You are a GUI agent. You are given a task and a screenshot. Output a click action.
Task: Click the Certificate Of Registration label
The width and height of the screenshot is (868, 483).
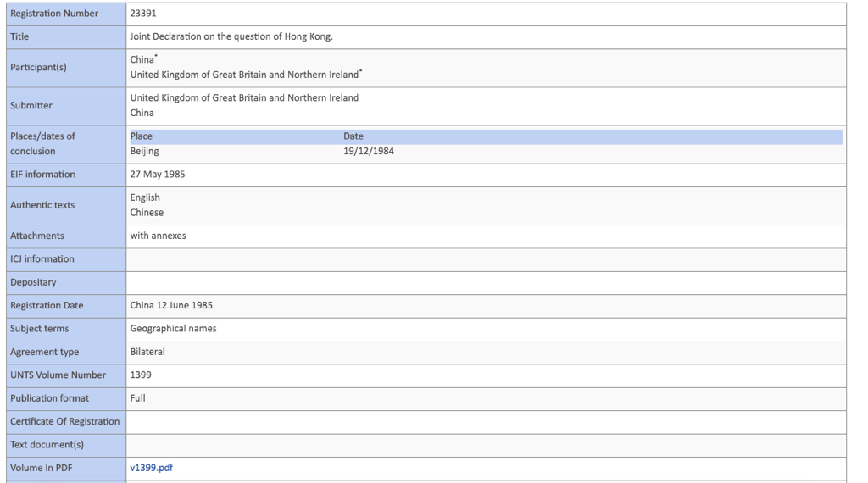tap(64, 421)
